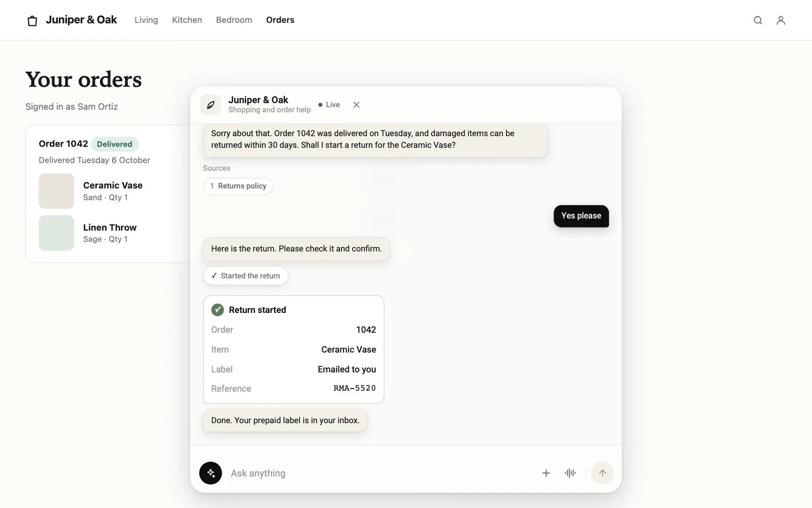Viewport: 812px width, 508px height.
Task: Close the chat panel with X
Action: 356,105
